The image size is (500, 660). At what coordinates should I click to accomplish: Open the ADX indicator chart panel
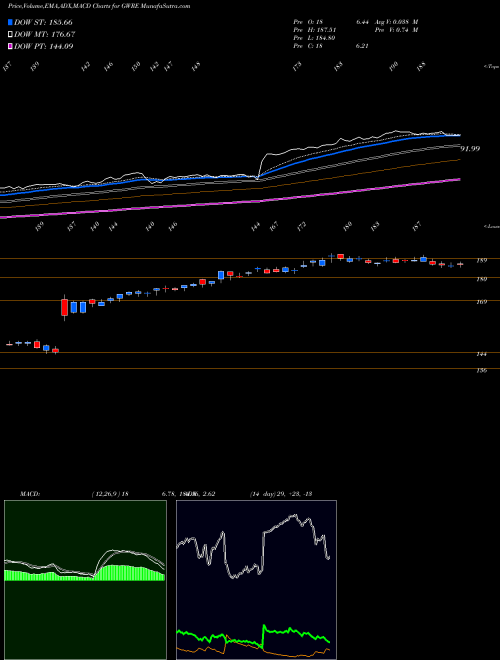[x=256, y=580]
